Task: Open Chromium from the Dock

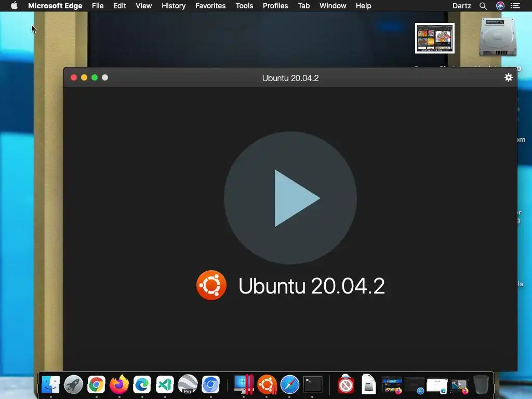Action: coord(211,384)
